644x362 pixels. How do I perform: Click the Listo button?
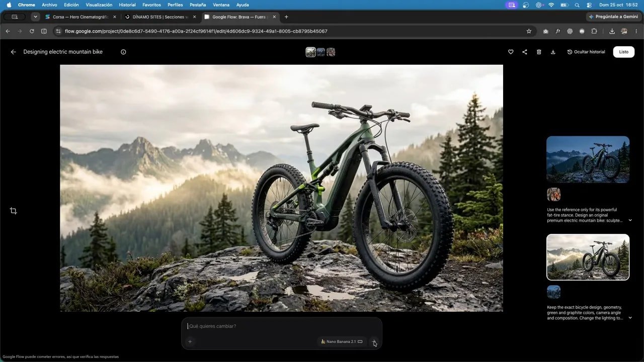pos(624,52)
